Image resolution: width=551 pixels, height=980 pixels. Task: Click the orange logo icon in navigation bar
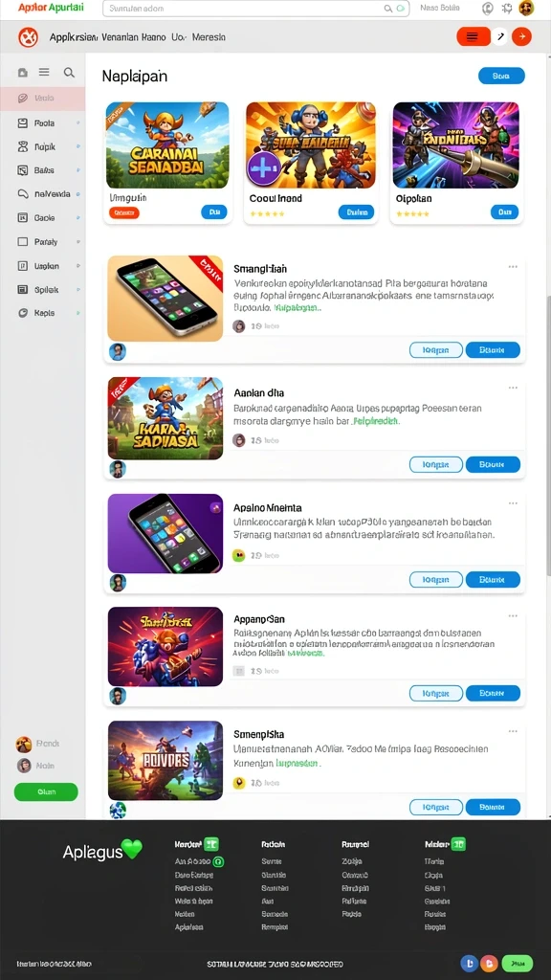pos(29,37)
